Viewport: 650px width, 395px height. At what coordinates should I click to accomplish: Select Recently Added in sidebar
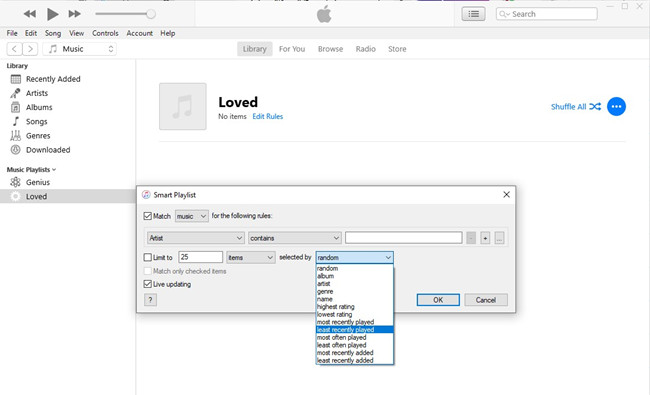[x=53, y=79]
